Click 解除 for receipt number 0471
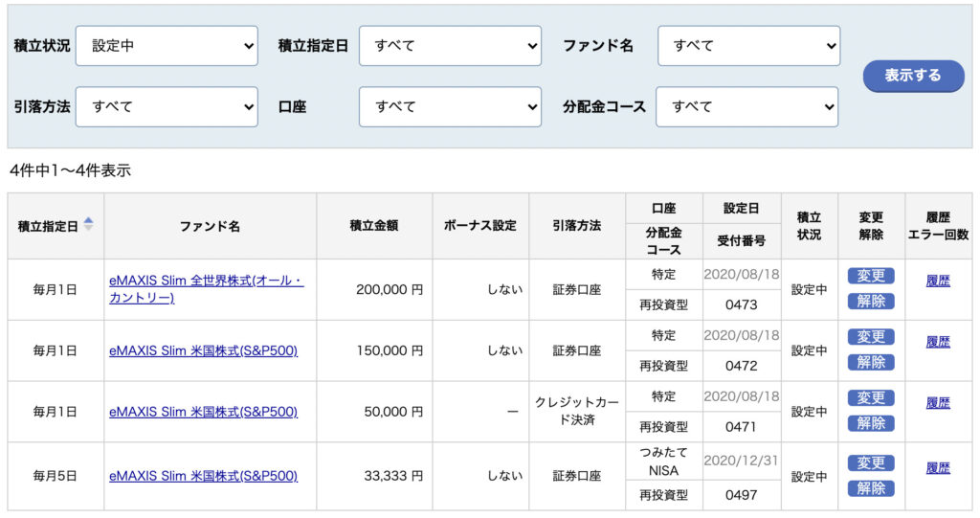Image resolution: width=980 pixels, height=518 pixels. [x=871, y=423]
